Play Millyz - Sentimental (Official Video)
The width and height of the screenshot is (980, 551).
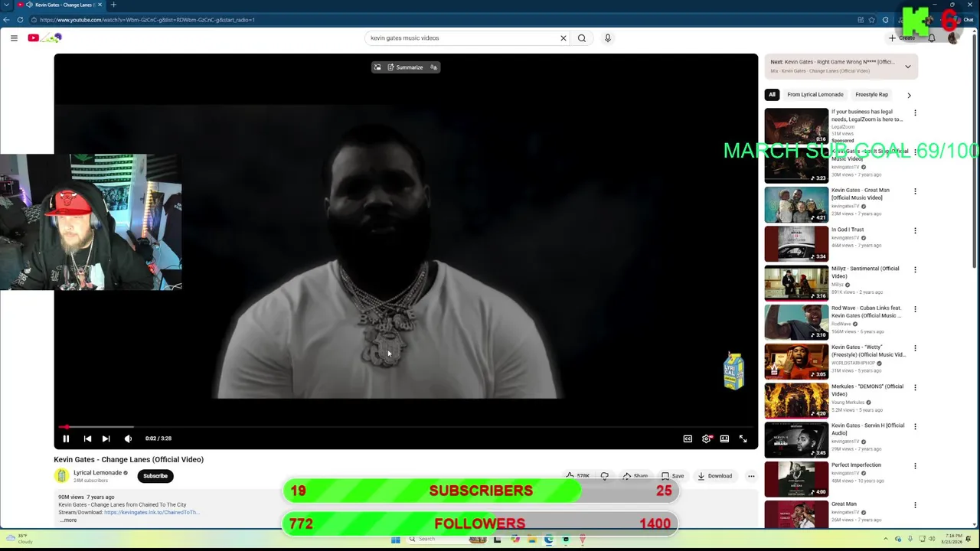click(x=796, y=282)
